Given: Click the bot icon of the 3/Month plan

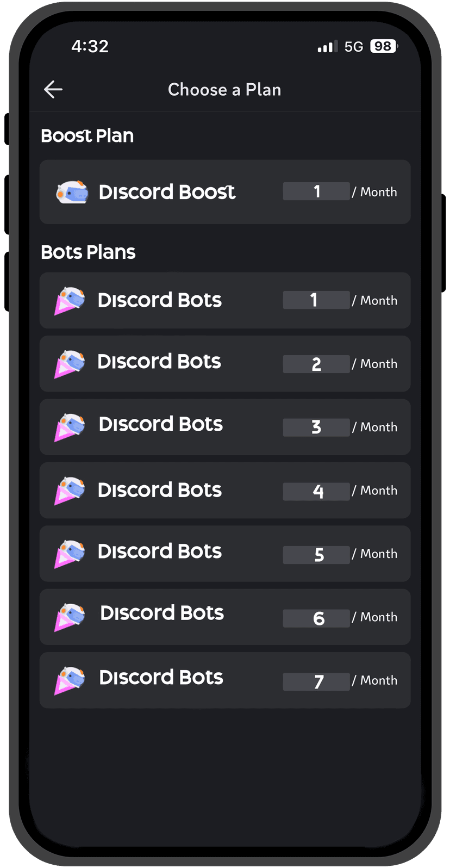Looking at the screenshot, I should tap(70, 427).
